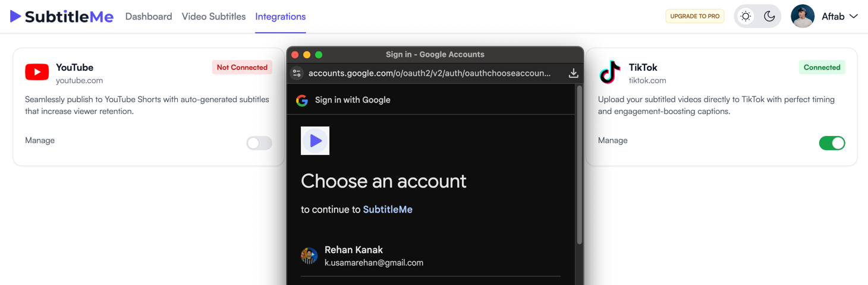Click the SubtitleMe app icon in popup

pyautogui.click(x=315, y=141)
